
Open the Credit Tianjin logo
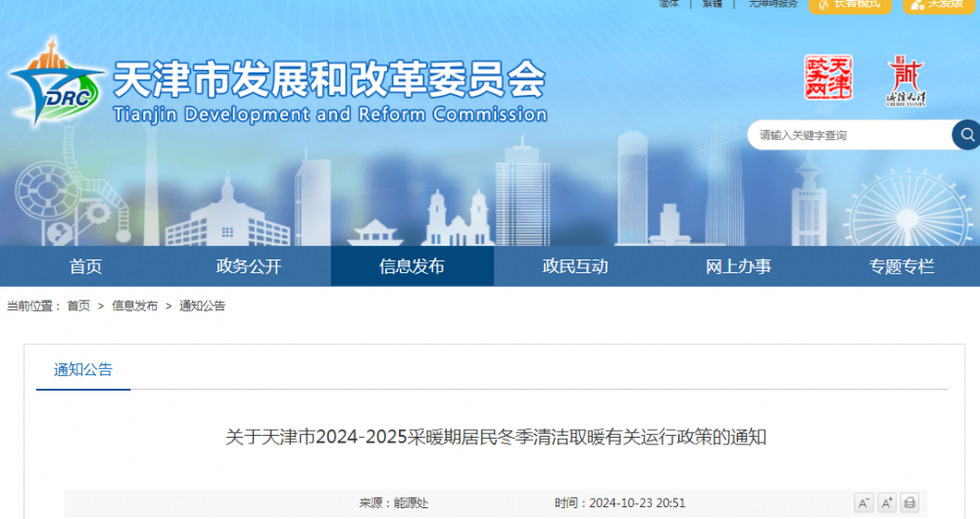tap(906, 80)
